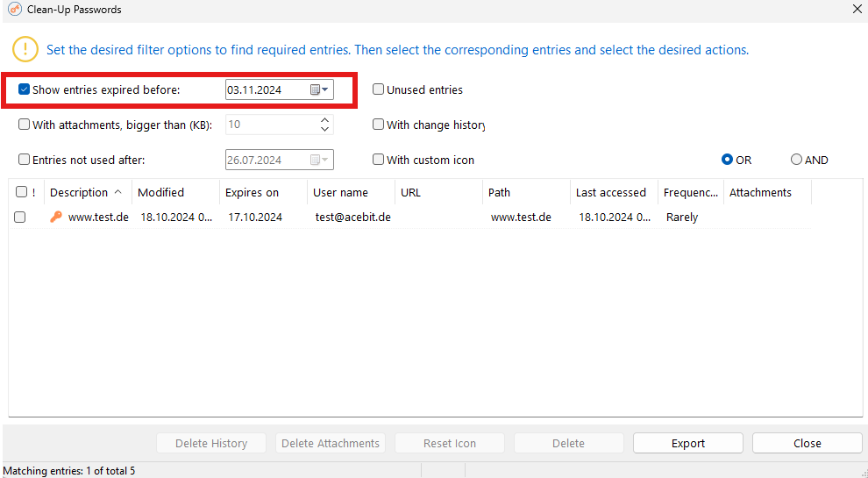Increase attachment size with up arrow
868x478 pixels.
pos(325,119)
